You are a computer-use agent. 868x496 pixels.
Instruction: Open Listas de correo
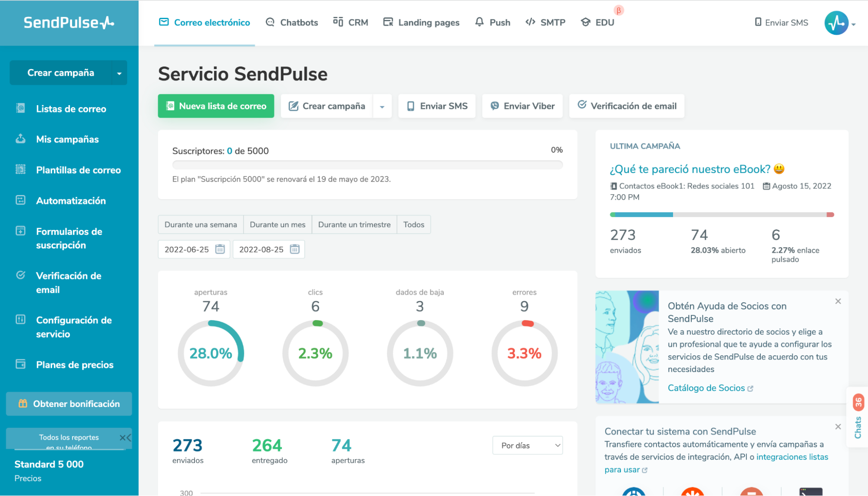(71, 109)
